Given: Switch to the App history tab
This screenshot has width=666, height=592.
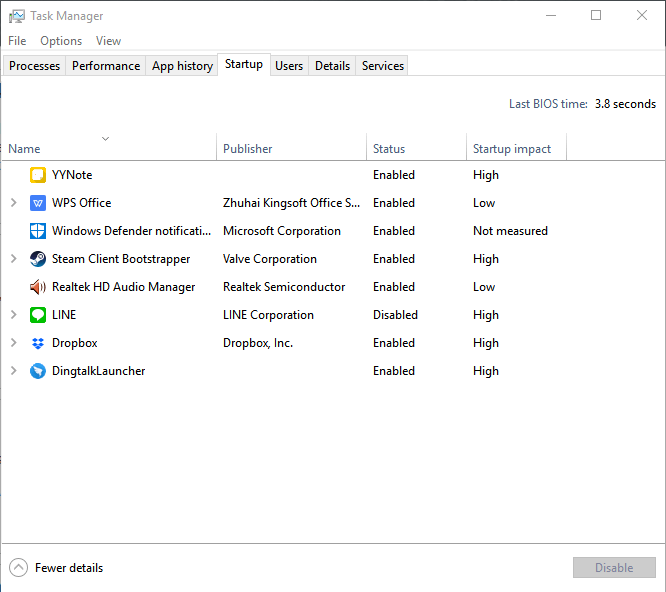Looking at the screenshot, I should [x=182, y=66].
